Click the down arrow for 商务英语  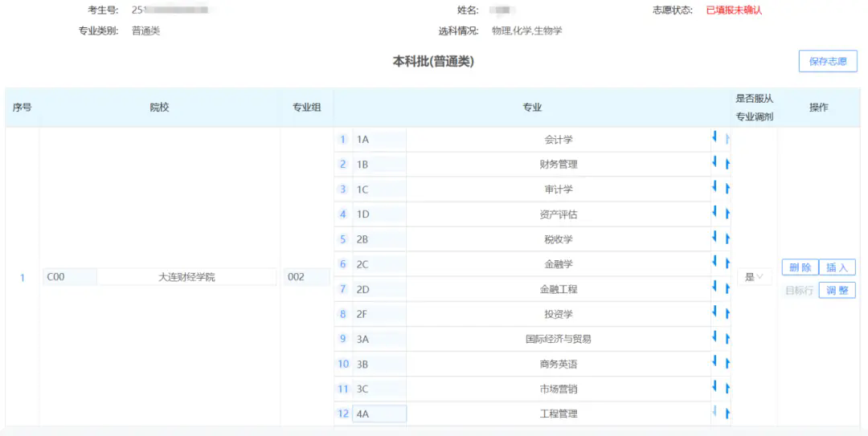coord(714,361)
